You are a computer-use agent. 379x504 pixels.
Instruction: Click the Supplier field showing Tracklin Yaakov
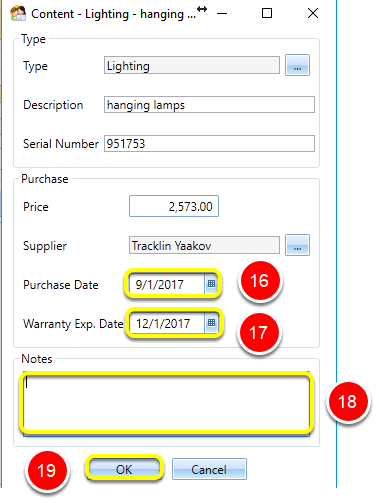point(204,245)
